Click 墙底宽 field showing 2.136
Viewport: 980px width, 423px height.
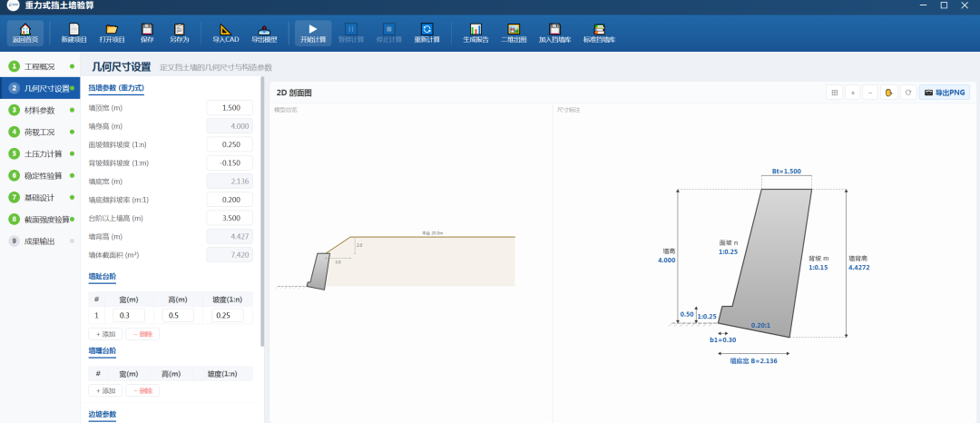pyautogui.click(x=230, y=182)
